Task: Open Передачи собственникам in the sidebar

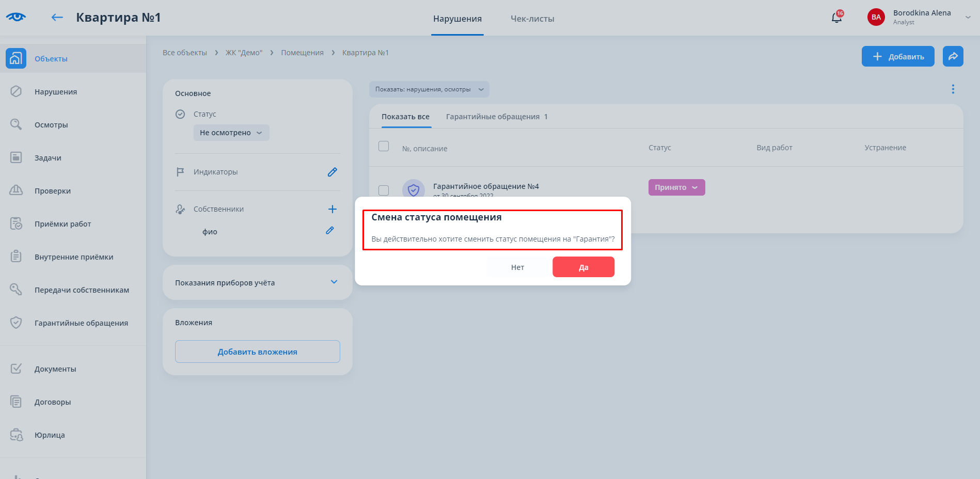Action: coord(82,290)
